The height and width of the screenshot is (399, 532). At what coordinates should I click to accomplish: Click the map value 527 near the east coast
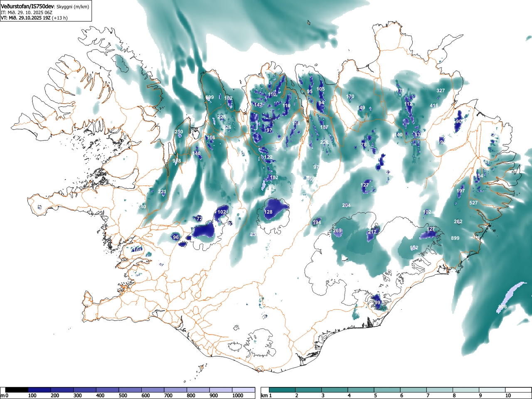pyautogui.click(x=473, y=203)
